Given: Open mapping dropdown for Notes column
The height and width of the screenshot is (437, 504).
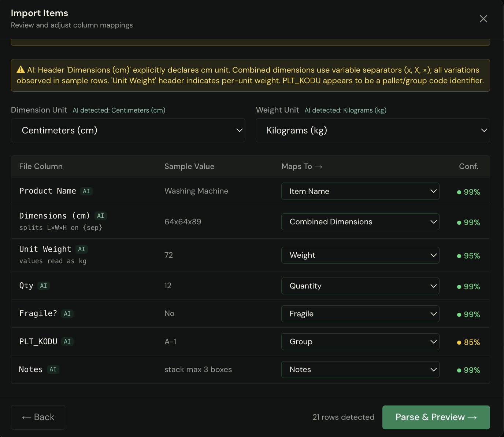Looking at the screenshot, I should (x=360, y=370).
